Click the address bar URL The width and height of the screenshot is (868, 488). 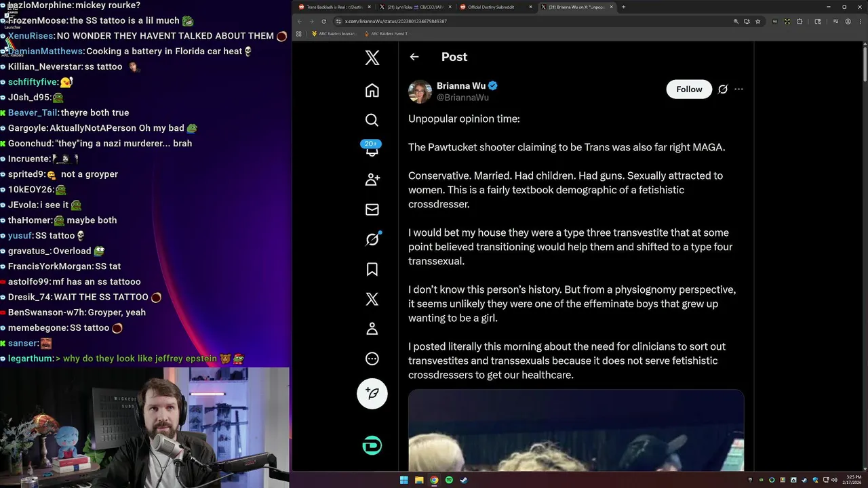[395, 21]
